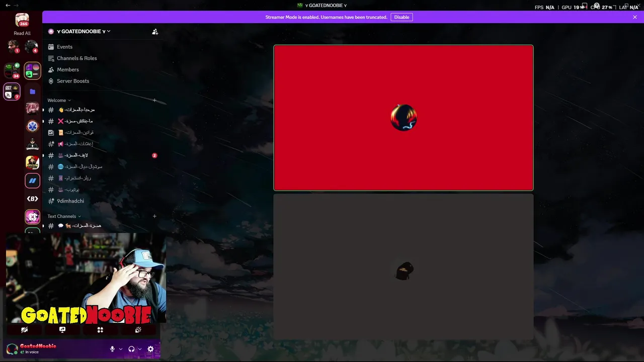Deafen using the headphones button
The height and width of the screenshot is (362, 644).
(x=132, y=349)
